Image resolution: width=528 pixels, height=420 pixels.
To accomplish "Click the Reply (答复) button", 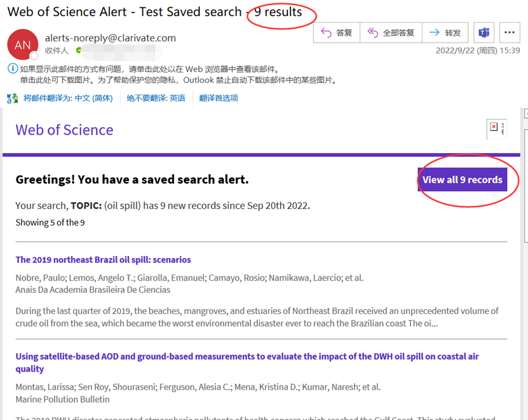I will pos(337,32).
